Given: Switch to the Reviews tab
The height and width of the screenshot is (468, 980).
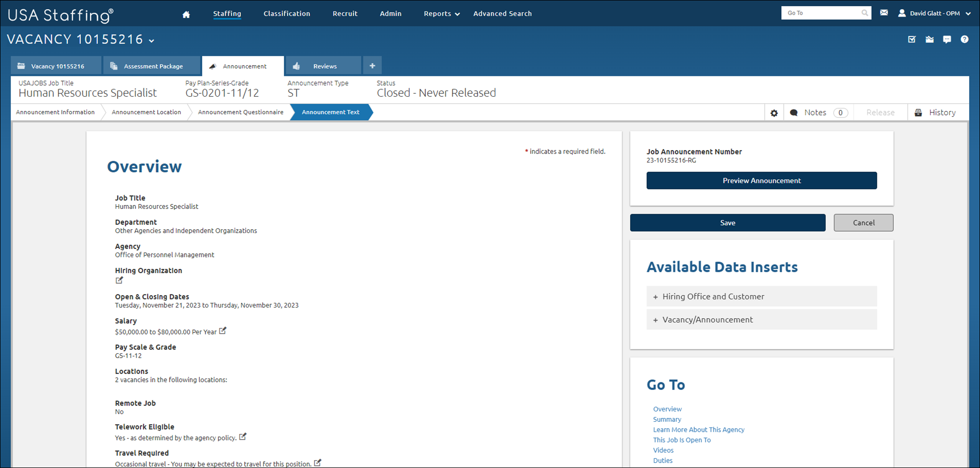Looking at the screenshot, I should pyautogui.click(x=323, y=66).
